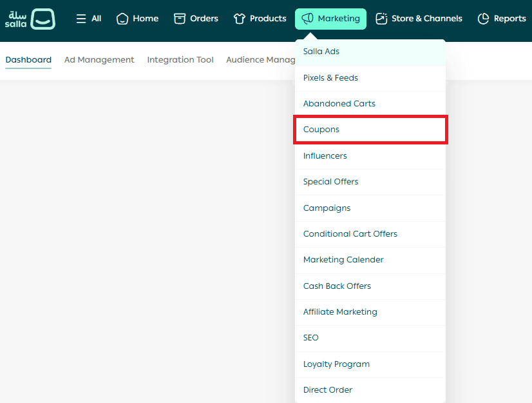Open Abandoned Carts from the dropdown
The image size is (532, 403).
[339, 104]
